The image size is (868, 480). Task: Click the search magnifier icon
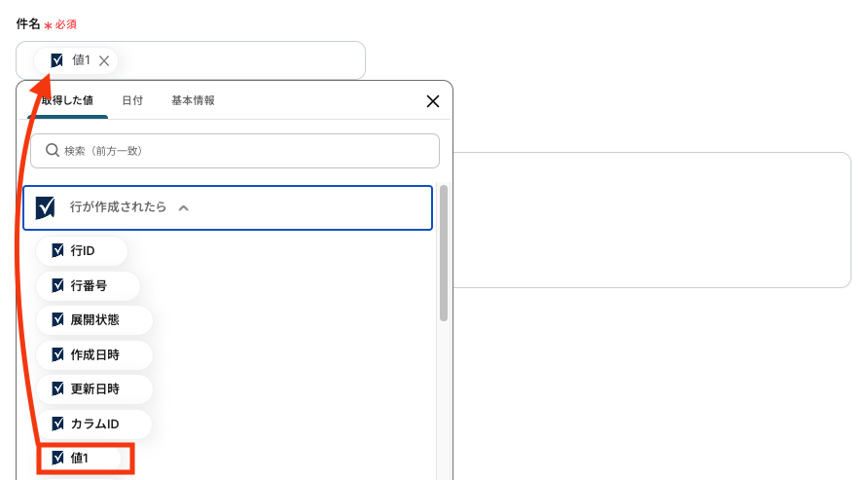(53, 151)
